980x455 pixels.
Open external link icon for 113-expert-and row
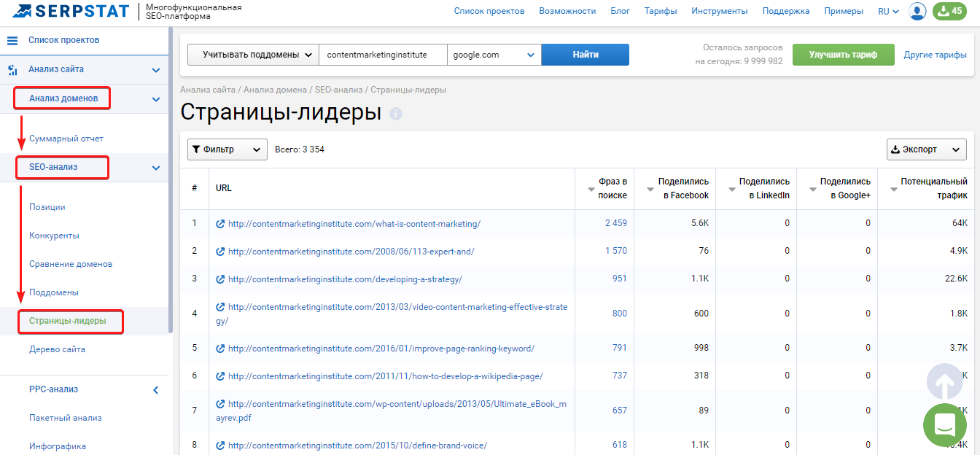220,252
